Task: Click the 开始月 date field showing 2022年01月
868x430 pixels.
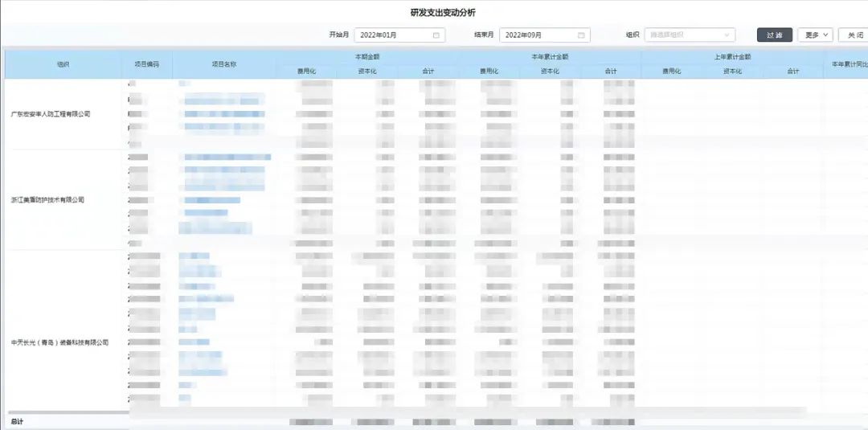Action: pyautogui.click(x=399, y=35)
